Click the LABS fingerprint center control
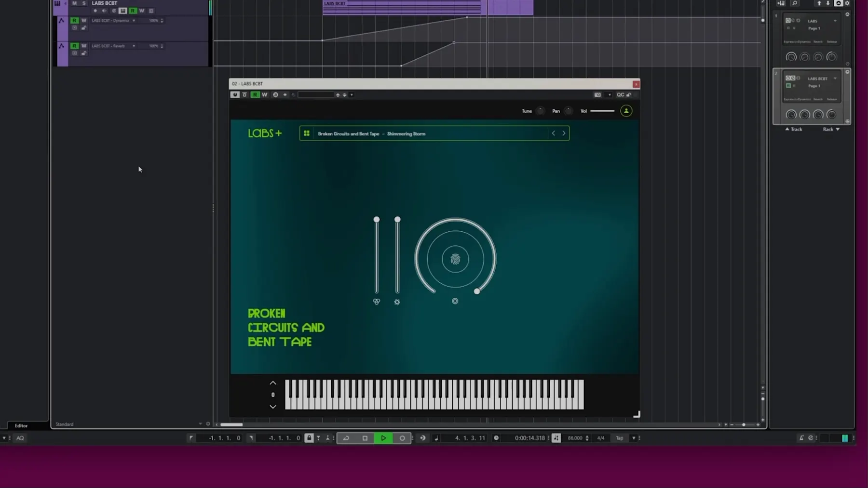Image resolution: width=868 pixels, height=488 pixels. pos(455,260)
